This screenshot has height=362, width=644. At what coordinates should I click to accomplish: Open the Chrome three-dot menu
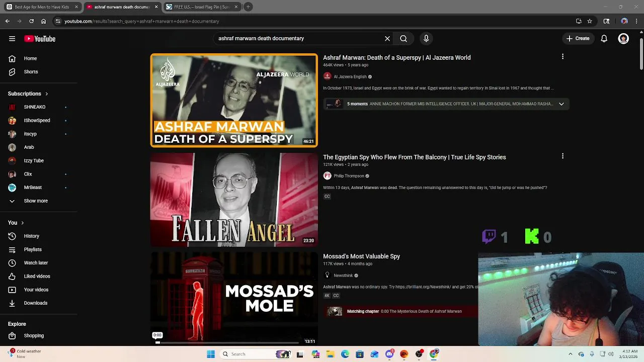tap(637, 21)
